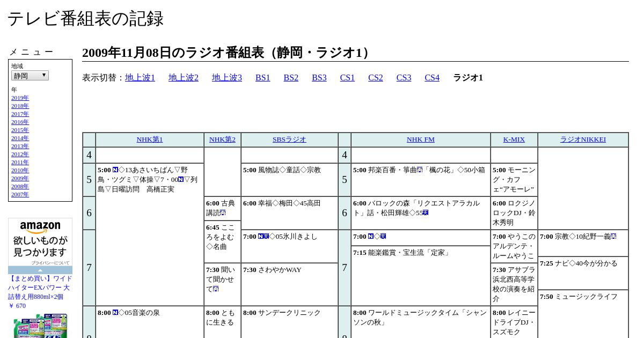
Task: Open the 2015年 archive link
Action: [20, 130]
